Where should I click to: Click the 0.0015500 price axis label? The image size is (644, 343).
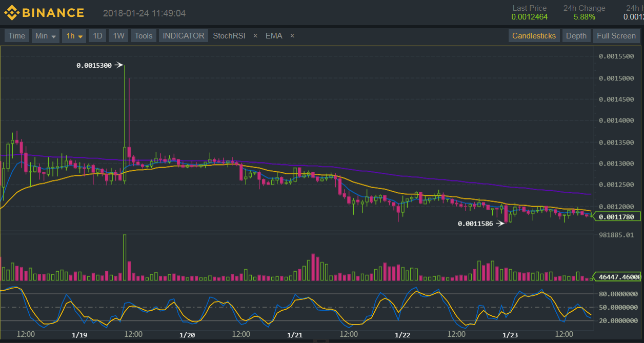pyautogui.click(x=617, y=56)
